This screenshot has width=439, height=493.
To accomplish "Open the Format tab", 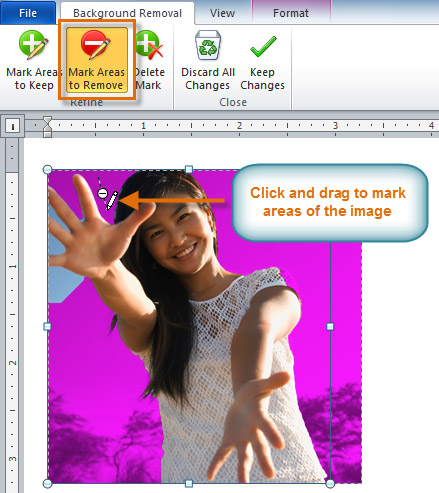I will [x=291, y=13].
